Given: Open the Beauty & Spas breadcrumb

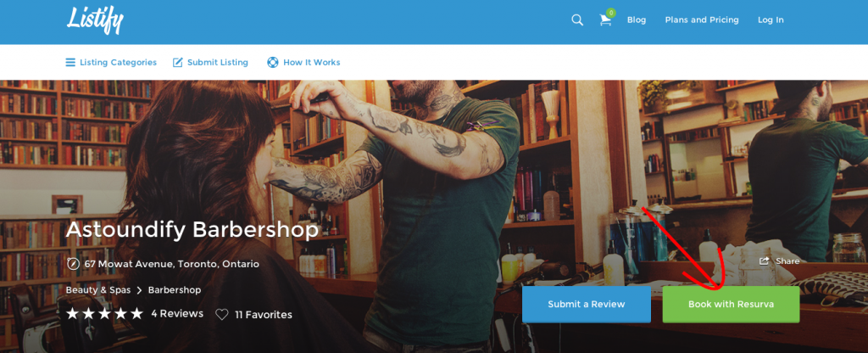Looking at the screenshot, I should point(98,290).
